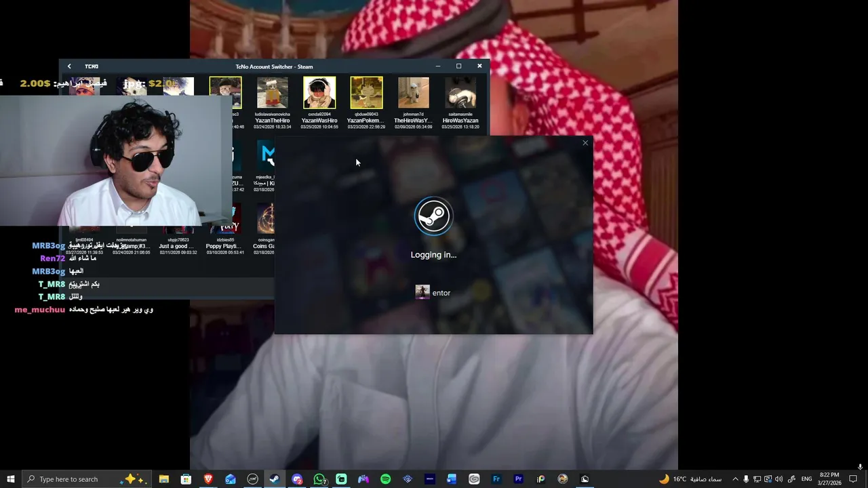
Task: Select the YazanTheHiro account avatar
Action: 273,93
